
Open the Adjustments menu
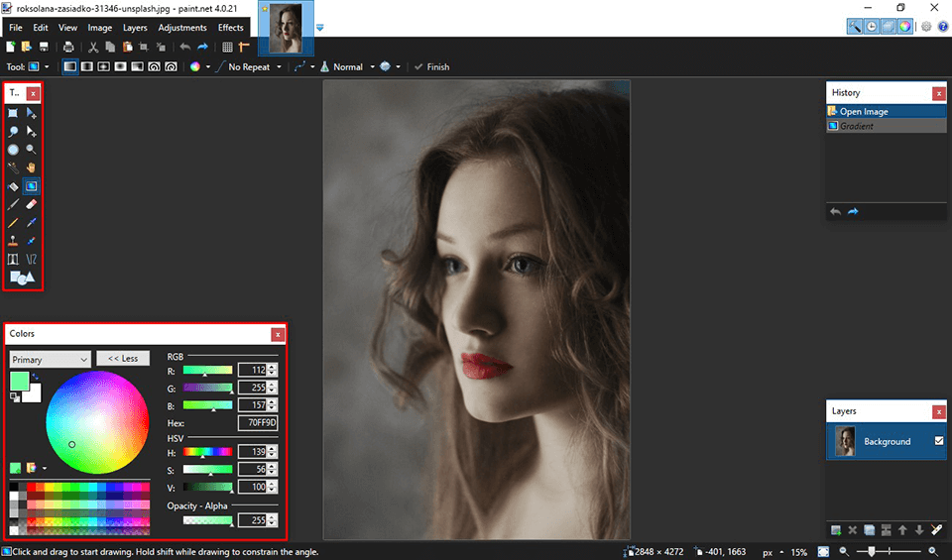pyautogui.click(x=182, y=28)
